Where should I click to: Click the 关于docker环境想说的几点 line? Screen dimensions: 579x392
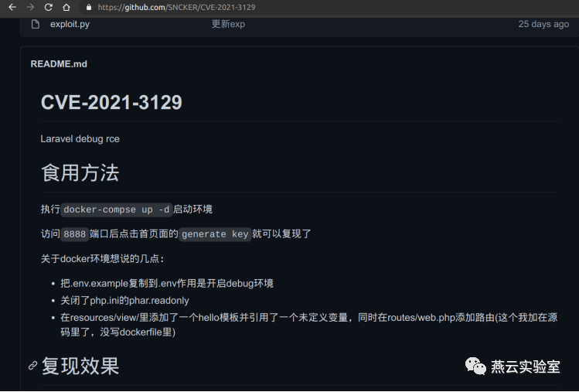point(102,258)
